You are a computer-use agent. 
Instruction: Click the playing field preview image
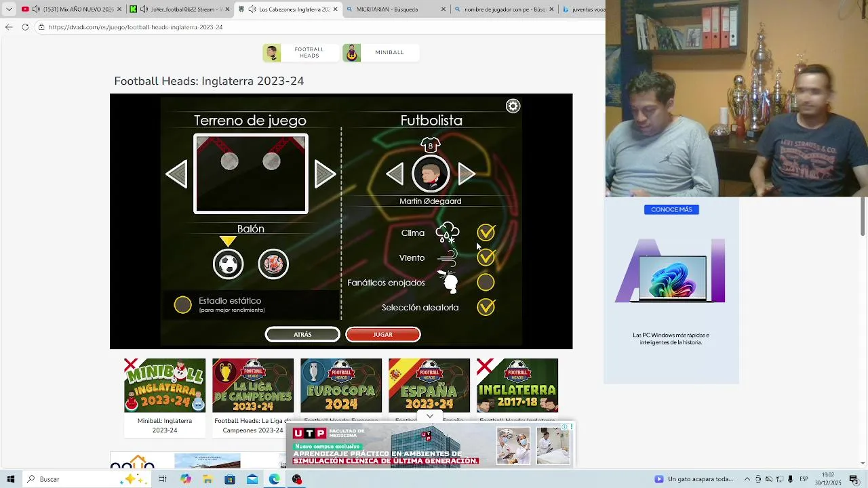point(251,174)
